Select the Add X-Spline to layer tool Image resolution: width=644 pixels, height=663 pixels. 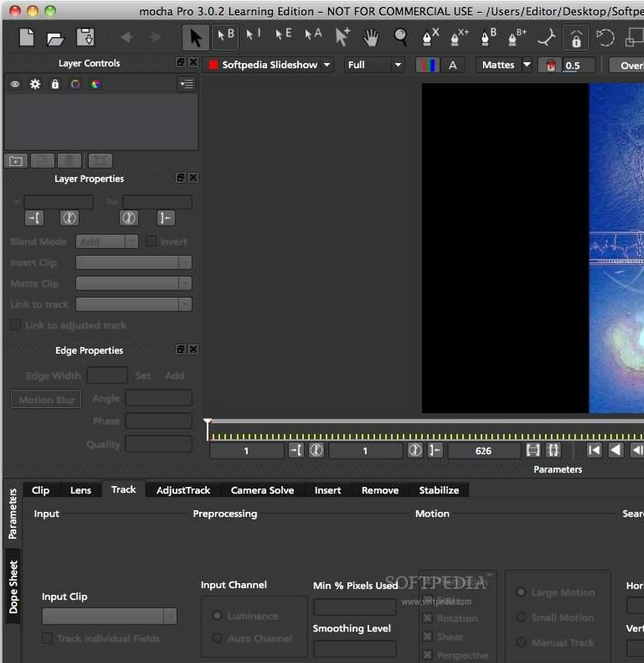point(459,37)
